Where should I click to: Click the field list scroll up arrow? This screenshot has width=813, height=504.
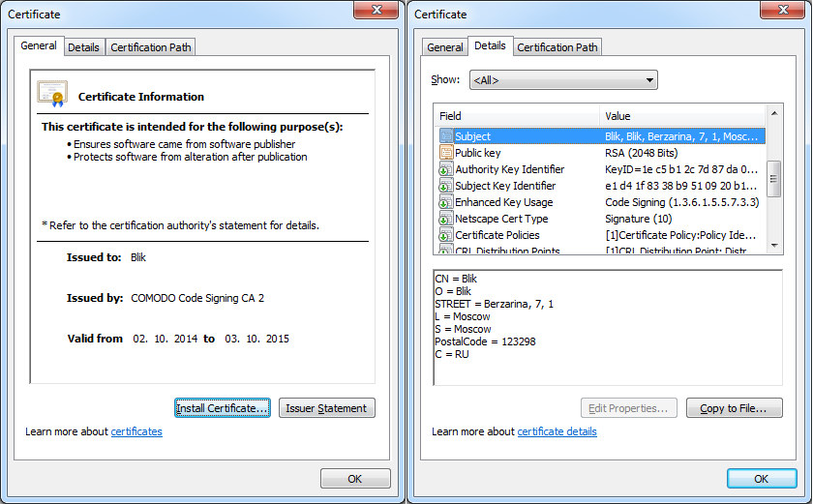tap(774, 113)
